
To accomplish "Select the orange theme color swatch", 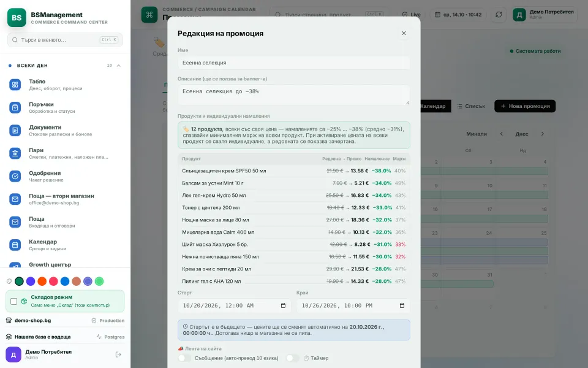I will 42,282.
